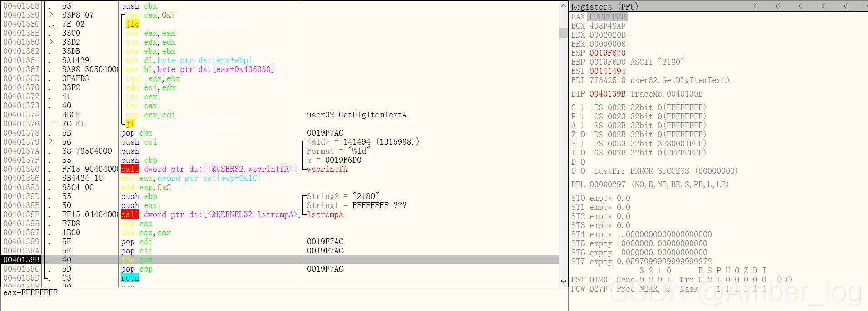Click the 'eax=FFFFFFFF' info pane line
This screenshot has width=868, height=311.
[x=30, y=292]
